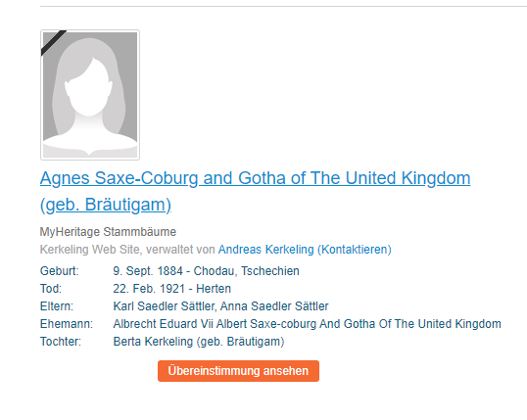Select the MyHeritage Stammbäume text

[108, 232]
